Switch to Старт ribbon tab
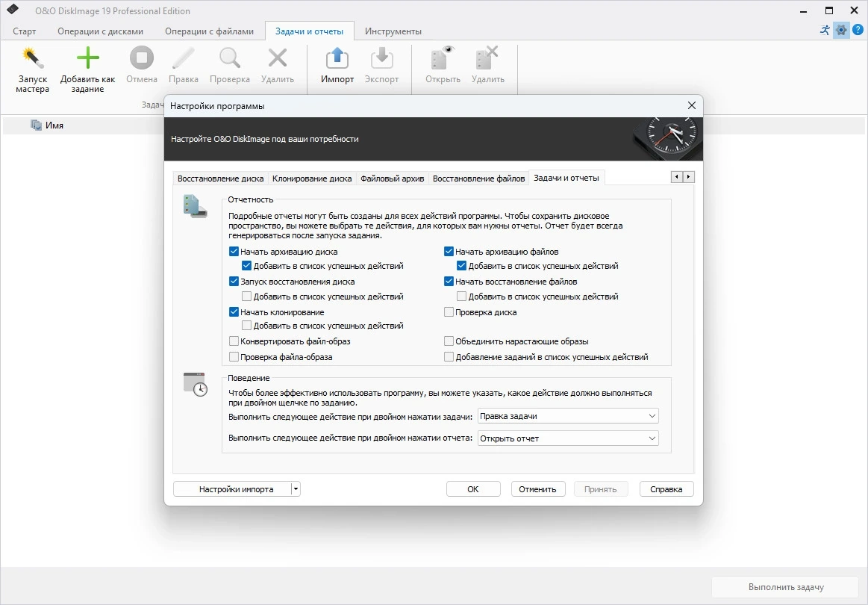The height and width of the screenshot is (605, 868). 25,31
